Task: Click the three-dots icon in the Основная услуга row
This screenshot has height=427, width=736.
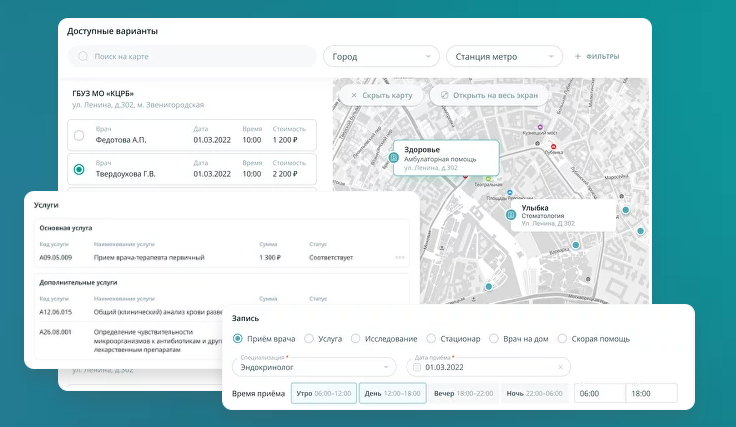Action: tap(400, 258)
